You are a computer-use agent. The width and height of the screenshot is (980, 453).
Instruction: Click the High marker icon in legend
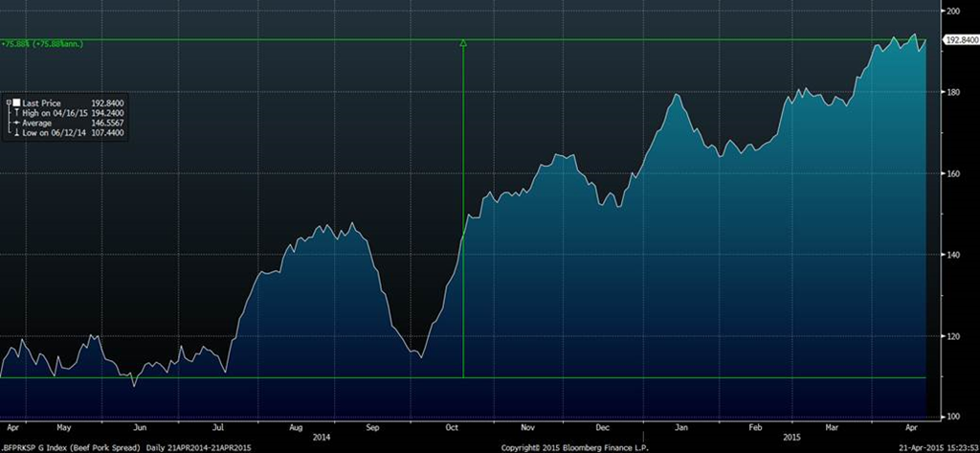click(x=15, y=113)
